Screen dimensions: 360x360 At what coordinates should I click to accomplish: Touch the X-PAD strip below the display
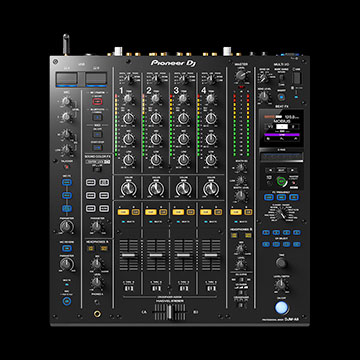tap(282, 156)
